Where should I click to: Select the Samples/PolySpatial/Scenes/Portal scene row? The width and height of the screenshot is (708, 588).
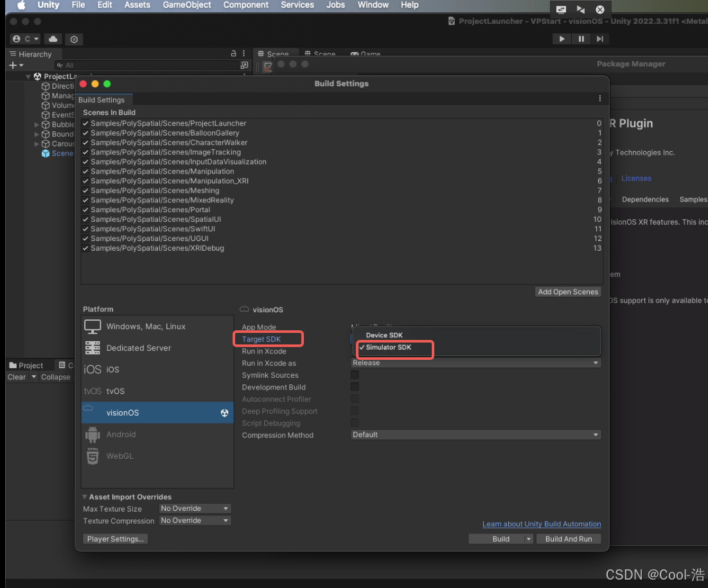coord(342,209)
